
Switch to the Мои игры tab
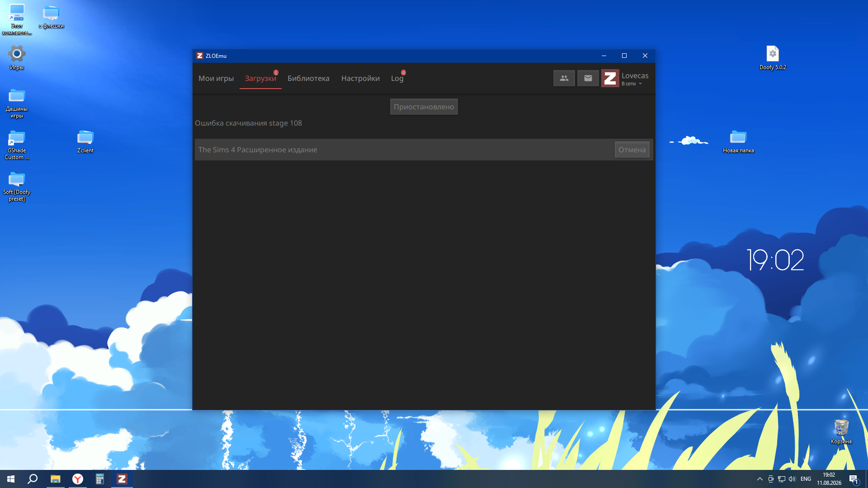[216, 78]
